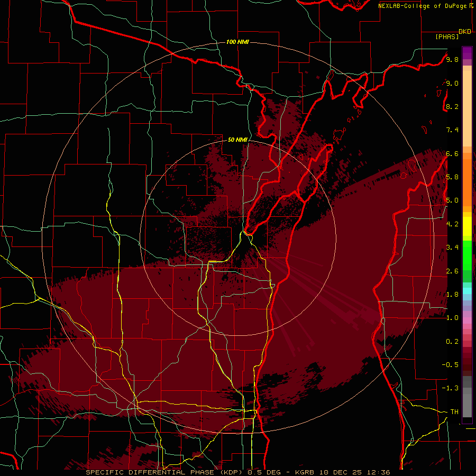Screen dimensions: 476x476
Task: Click the 5.0 scale label
Action: click(452, 200)
